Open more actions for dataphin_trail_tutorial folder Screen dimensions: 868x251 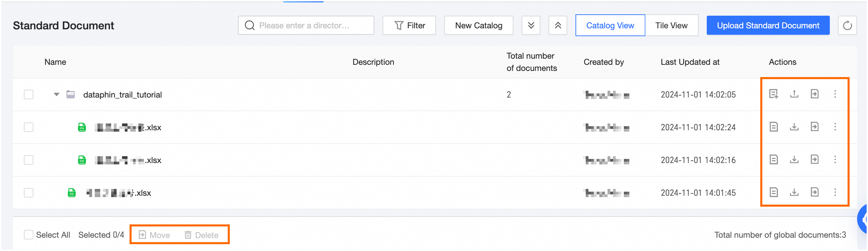point(835,94)
